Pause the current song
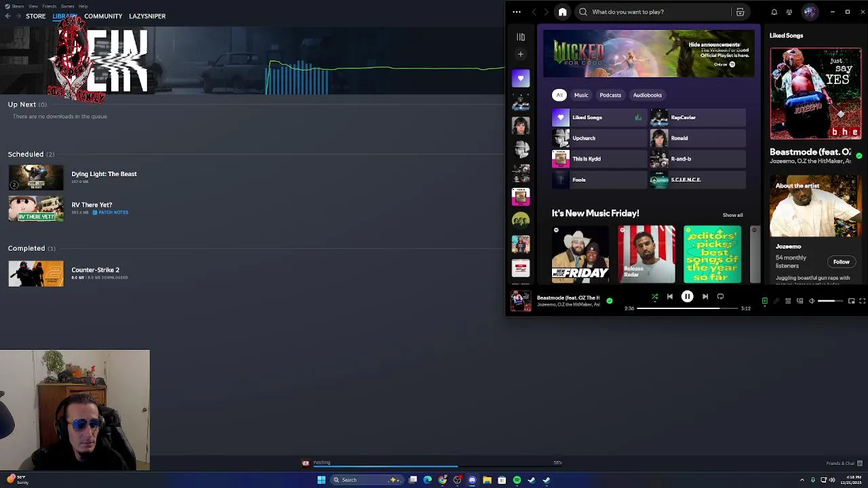This screenshot has width=868, height=488. pos(687,297)
